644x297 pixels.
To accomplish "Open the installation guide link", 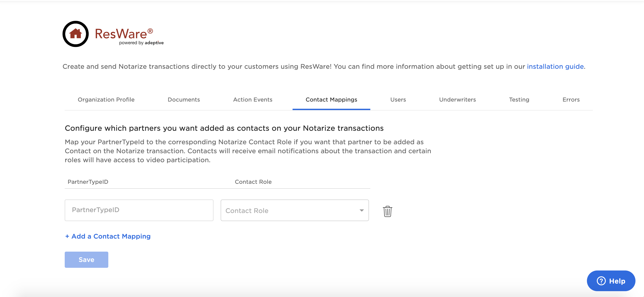I will (555, 66).
